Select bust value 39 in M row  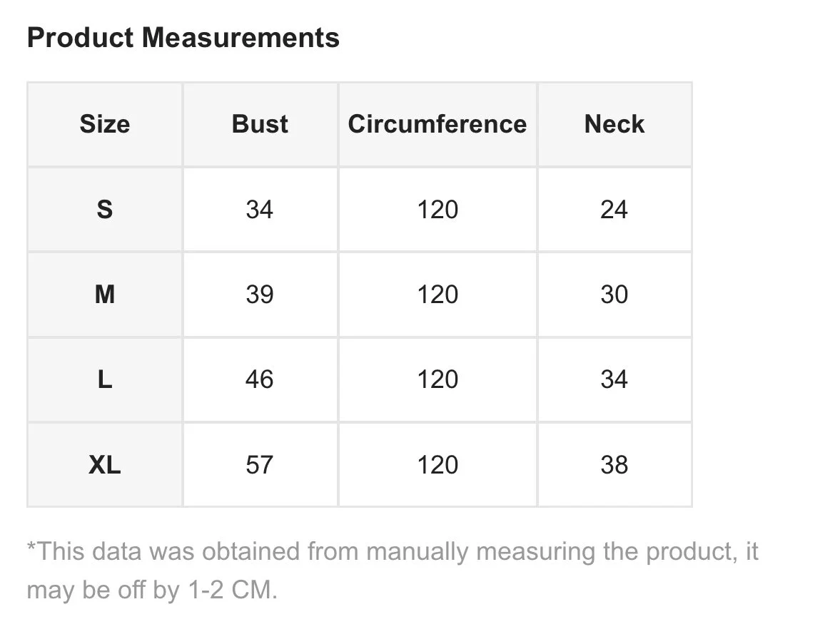(x=260, y=295)
